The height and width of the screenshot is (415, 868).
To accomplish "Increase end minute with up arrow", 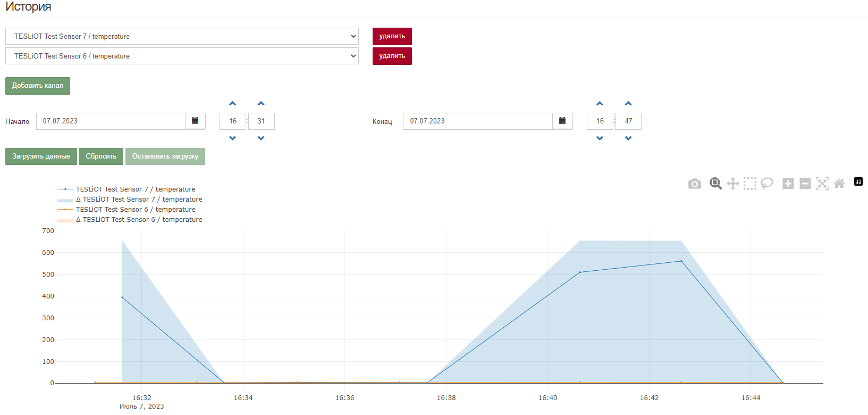I will (x=628, y=104).
